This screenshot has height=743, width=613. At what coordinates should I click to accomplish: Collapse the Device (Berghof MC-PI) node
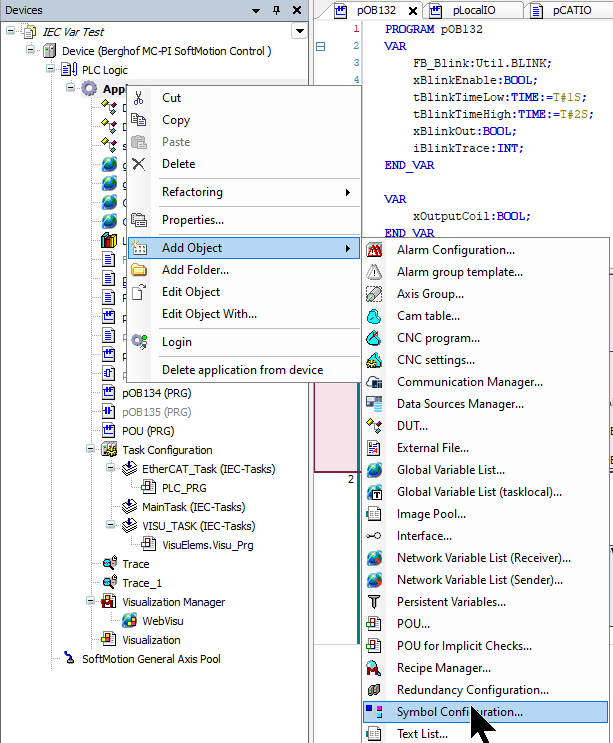coord(30,49)
